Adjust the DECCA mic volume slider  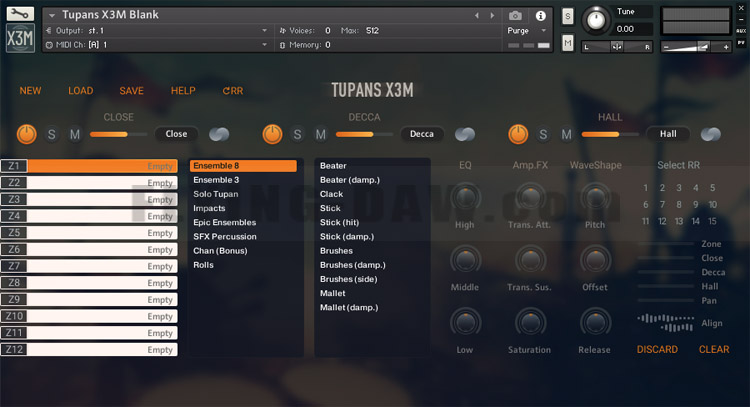[364, 134]
